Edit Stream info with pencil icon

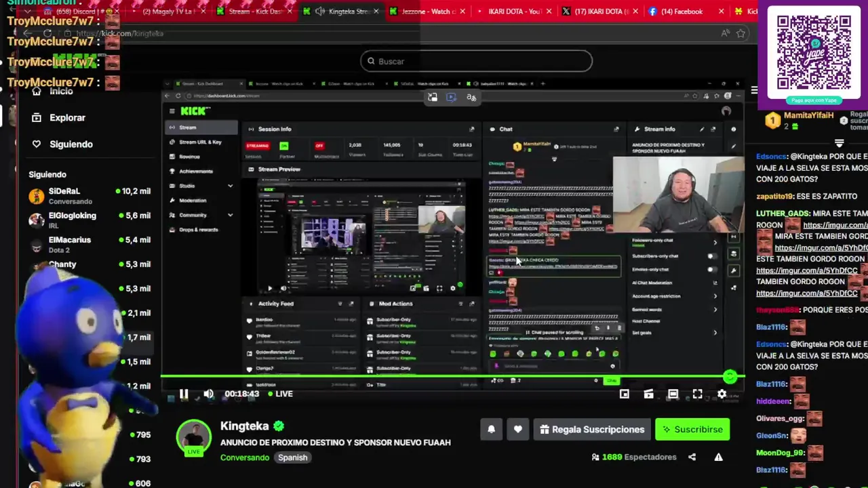coord(702,129)
